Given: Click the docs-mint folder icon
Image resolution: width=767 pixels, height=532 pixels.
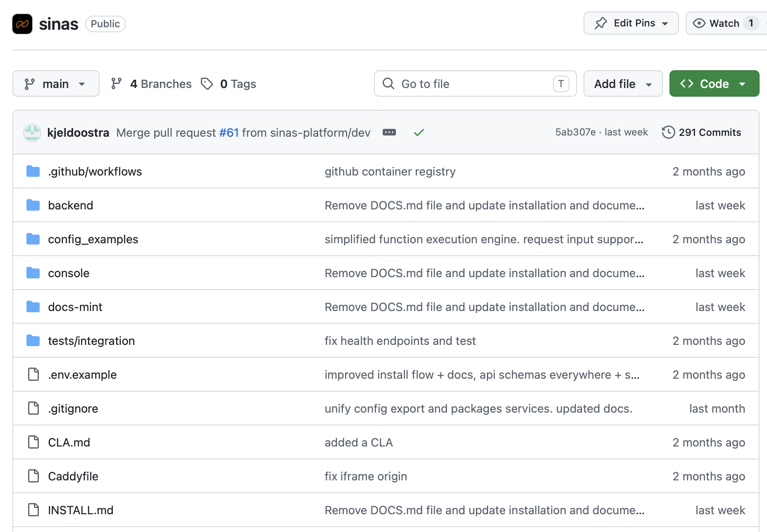Looking at the screenshot, I should pos(33,306).
